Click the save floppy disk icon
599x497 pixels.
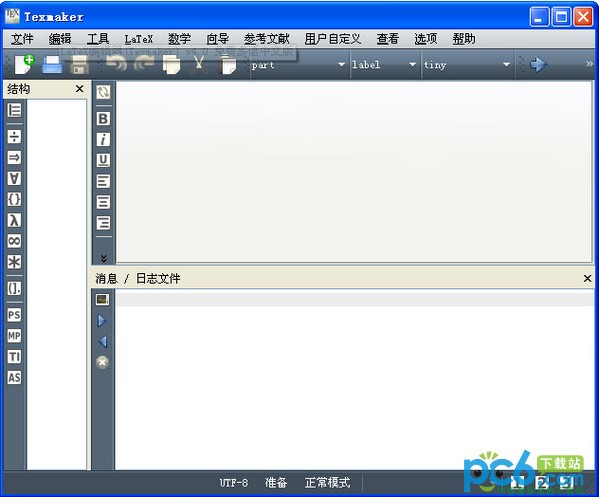tap(79, 64)
